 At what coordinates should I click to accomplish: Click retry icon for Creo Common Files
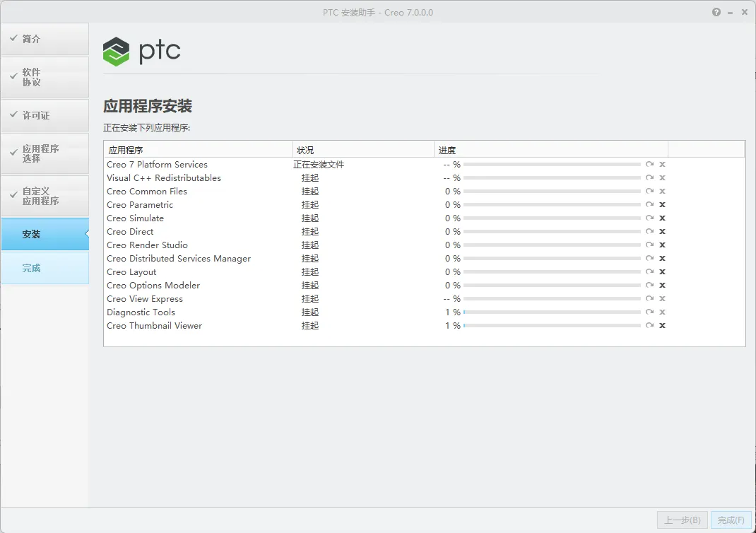click(x=649, y=192)
